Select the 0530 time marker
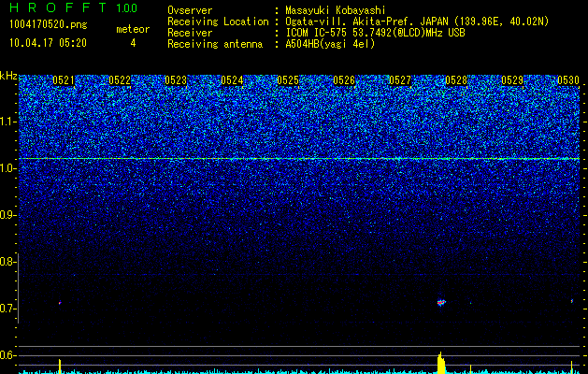 click(x=568, y=80)
